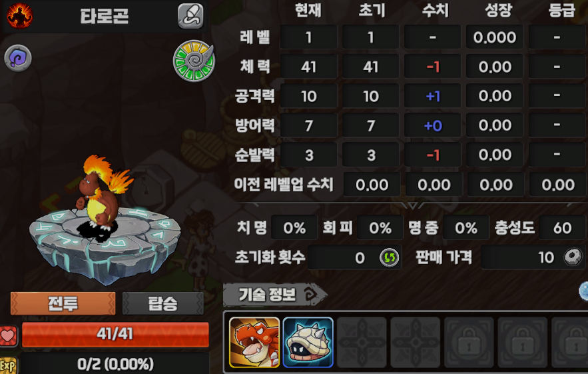588x374 pixels.
Task: Click the second empty skill slot
Action: tap(415, 342)
